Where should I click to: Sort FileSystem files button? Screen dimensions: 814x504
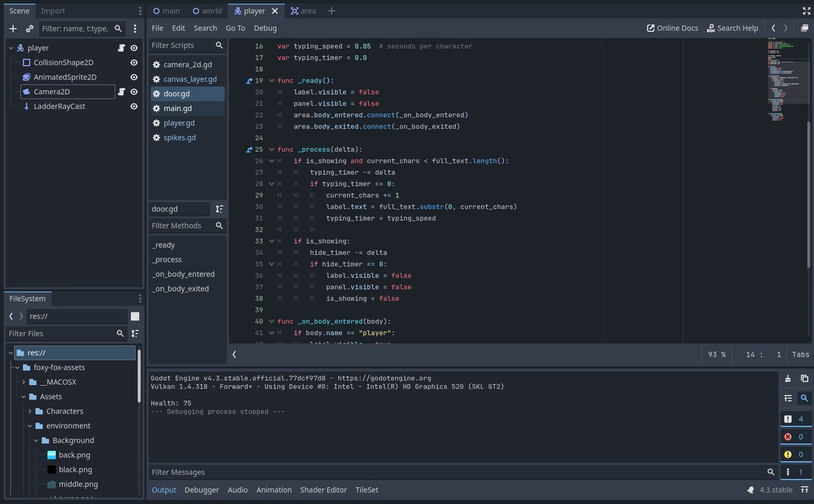[135, 334]
